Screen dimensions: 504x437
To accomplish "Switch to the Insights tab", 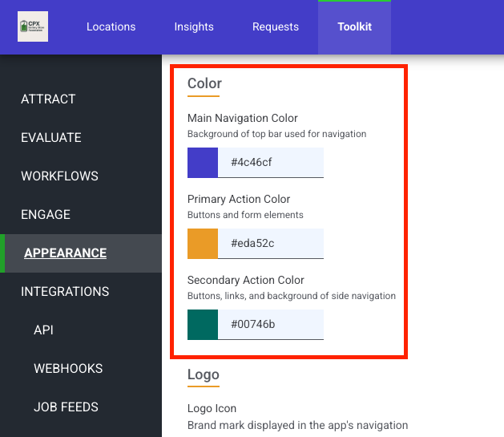I will 194,26.
